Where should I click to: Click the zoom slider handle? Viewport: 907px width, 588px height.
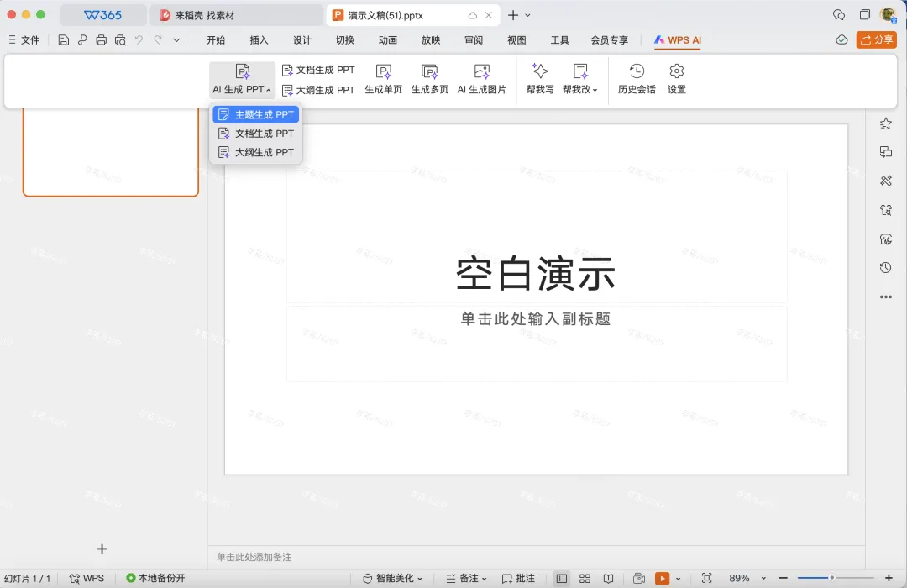point(831,578)
